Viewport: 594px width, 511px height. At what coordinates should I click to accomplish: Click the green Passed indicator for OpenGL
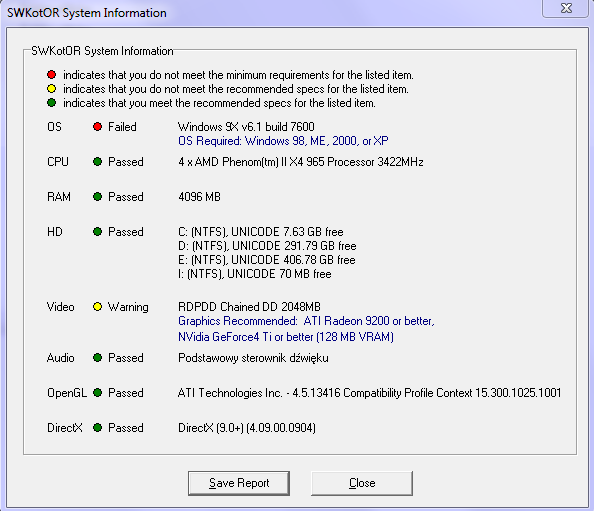pos(97,392)
